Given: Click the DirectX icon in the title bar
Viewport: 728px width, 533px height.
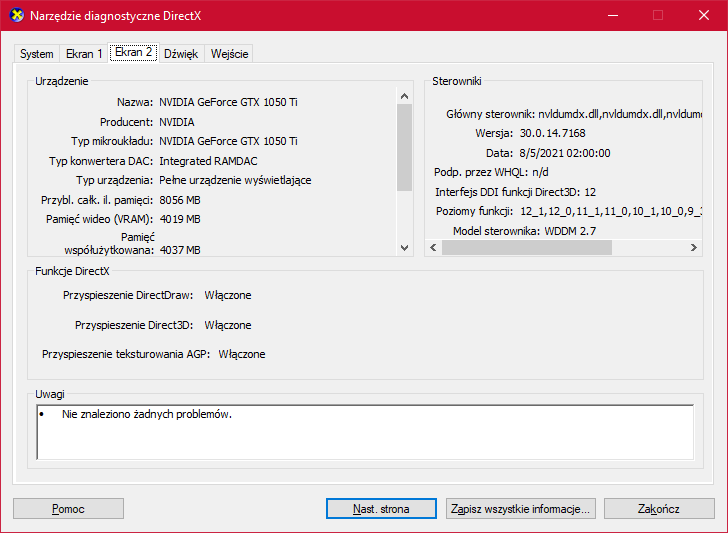Looking at the screenshot, I should click(x=17, y=15).
